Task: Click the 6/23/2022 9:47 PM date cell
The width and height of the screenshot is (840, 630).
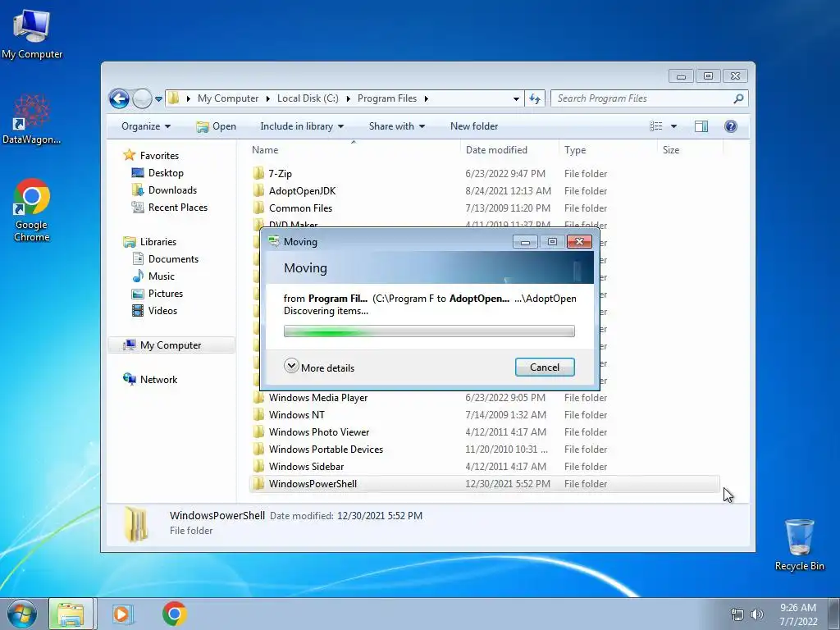Action: [505, 174]
